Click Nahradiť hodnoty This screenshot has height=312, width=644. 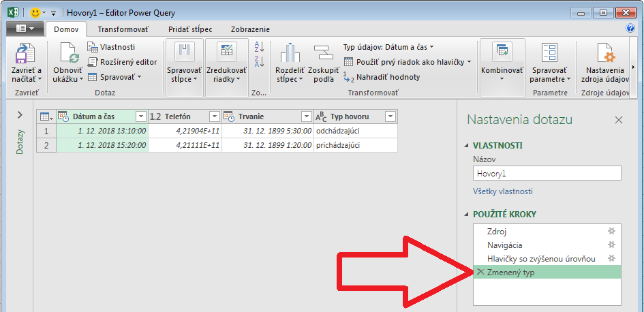382,77
